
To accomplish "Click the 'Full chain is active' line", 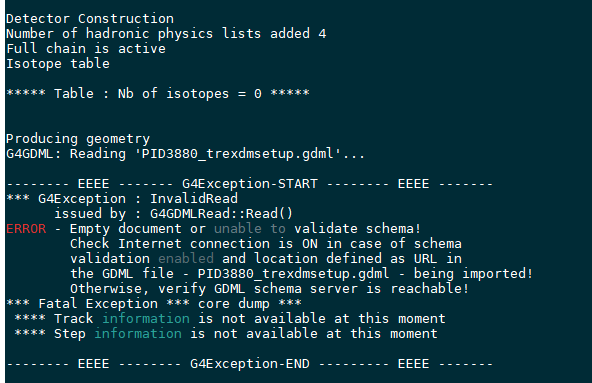I will (x=86, y=49).
